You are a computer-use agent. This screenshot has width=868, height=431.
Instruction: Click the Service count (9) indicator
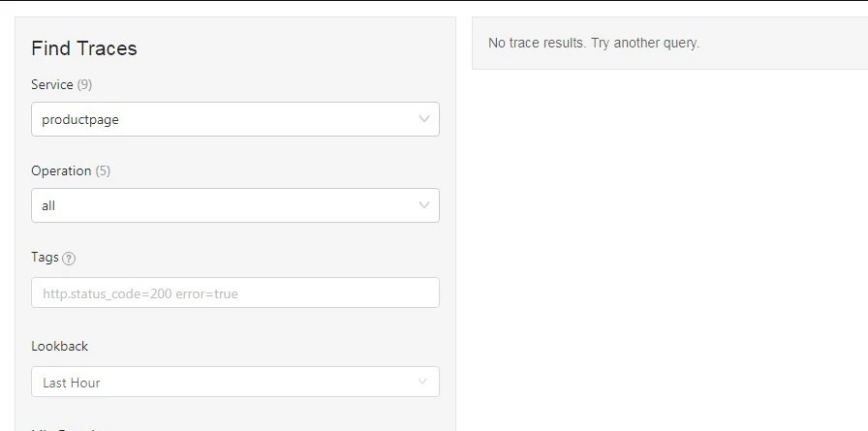pyautogui.click(x=84, y=84)
